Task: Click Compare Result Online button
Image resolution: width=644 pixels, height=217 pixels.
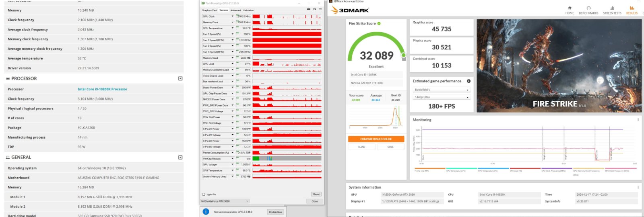Action: 376,139
